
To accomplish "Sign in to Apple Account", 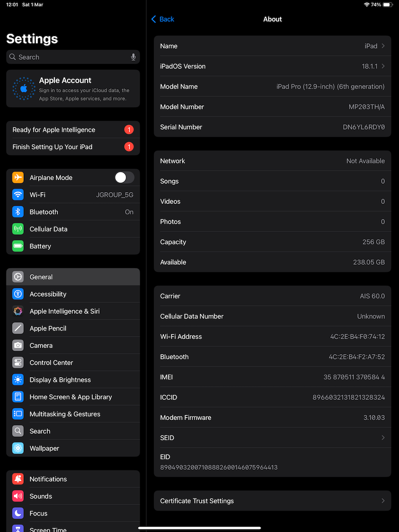I will click(73, 89).
